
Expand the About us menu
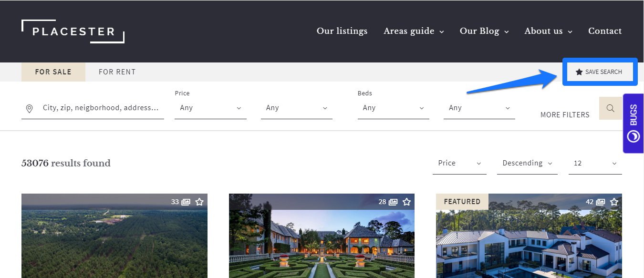click(x=548, y=31)
